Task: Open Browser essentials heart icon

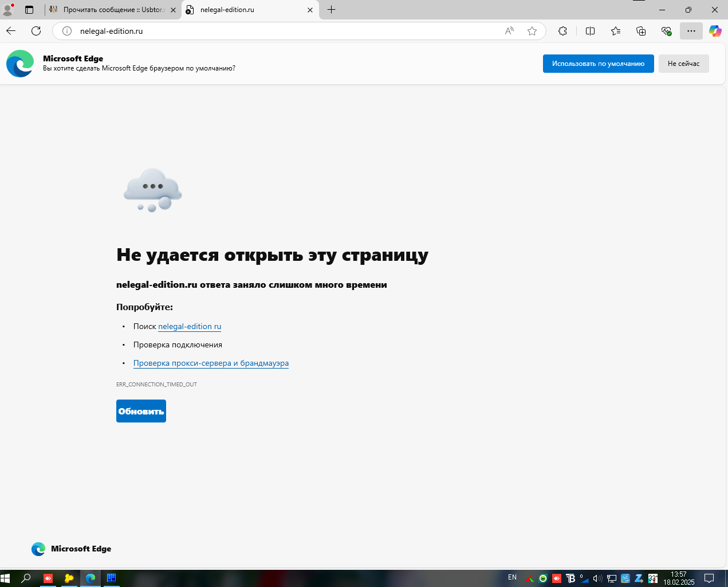Action: pyautogui.click(x=666, y=31)
